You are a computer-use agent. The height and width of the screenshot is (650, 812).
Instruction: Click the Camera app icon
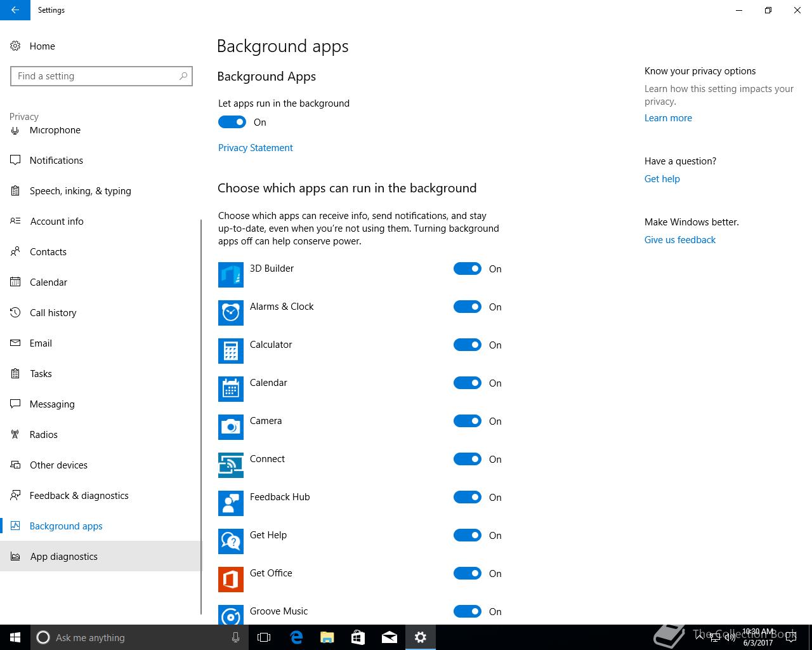[x=231, y=427]
